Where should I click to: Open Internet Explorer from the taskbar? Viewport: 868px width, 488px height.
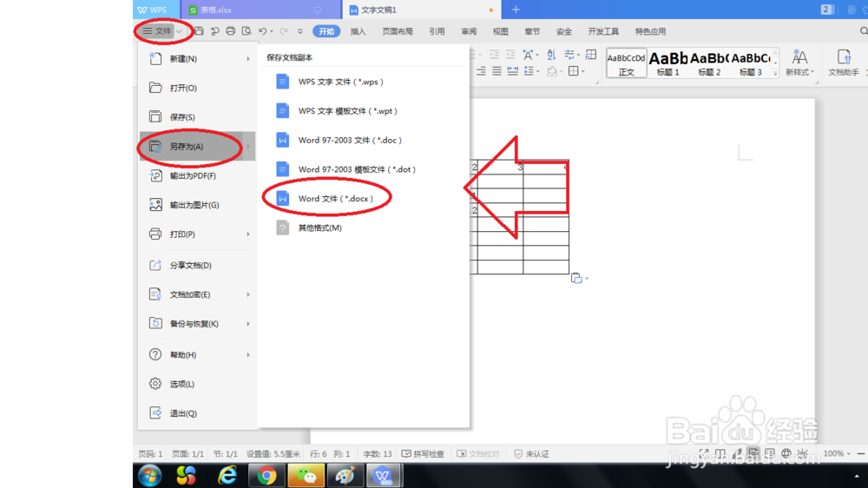pos(227,475)
